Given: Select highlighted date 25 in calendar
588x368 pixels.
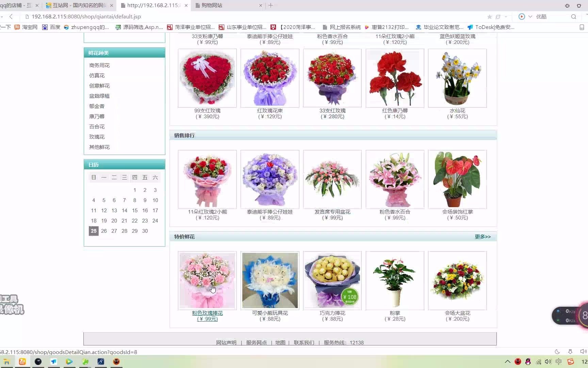Looking at the screenshot, I should tap(94, 231).
